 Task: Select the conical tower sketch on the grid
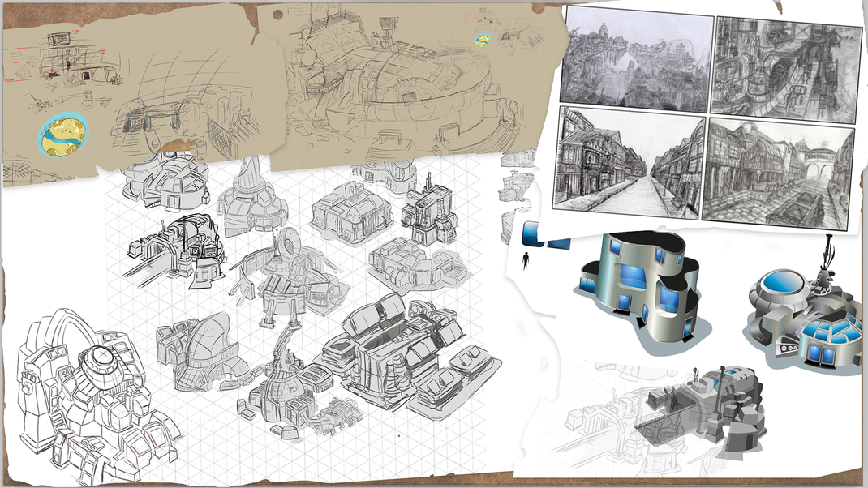click(x=251, y=196)
